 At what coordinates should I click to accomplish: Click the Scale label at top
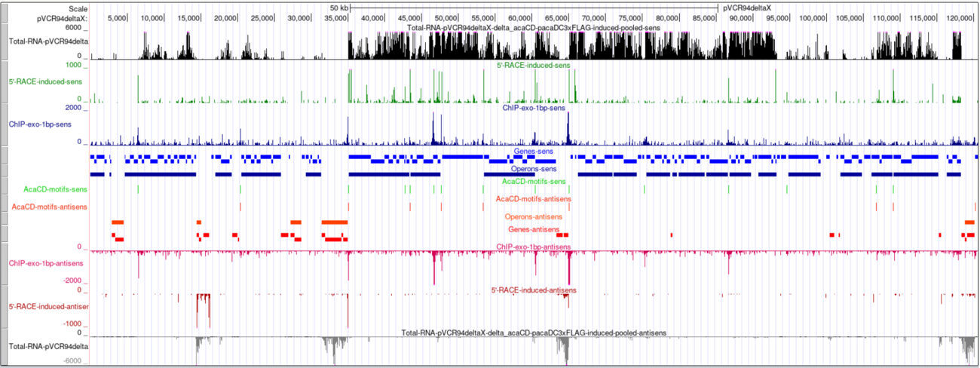[78, 8]
